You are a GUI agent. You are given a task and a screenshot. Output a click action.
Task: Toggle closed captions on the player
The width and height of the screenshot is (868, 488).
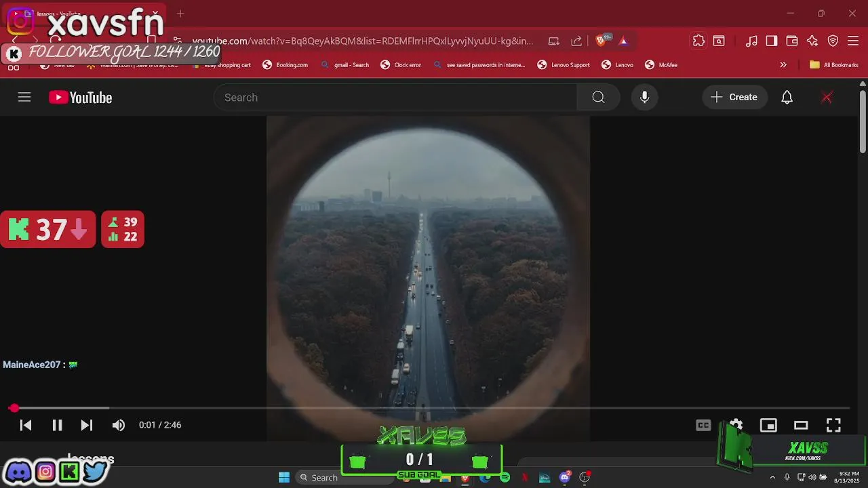click(x=703, y=425)
